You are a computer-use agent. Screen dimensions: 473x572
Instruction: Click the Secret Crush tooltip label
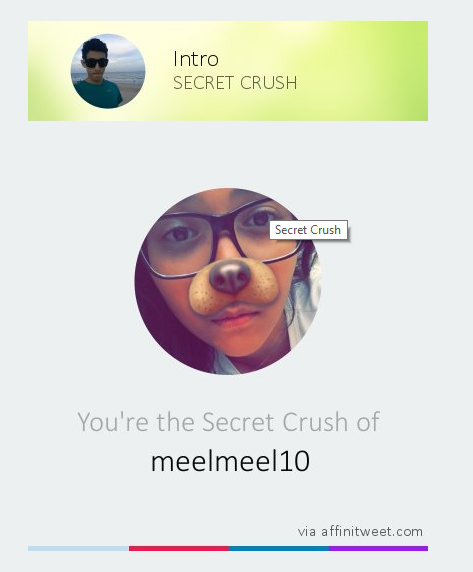pyautogui.click(x=308, y=230)
